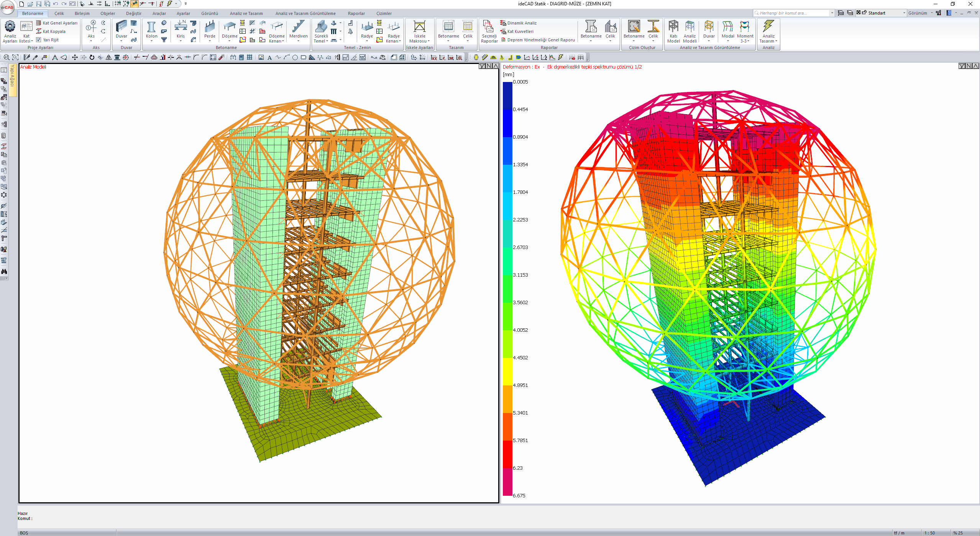Run Analiz Tasarım lightning icon
The image size is (980, 536).
click(x=768, y=27)
